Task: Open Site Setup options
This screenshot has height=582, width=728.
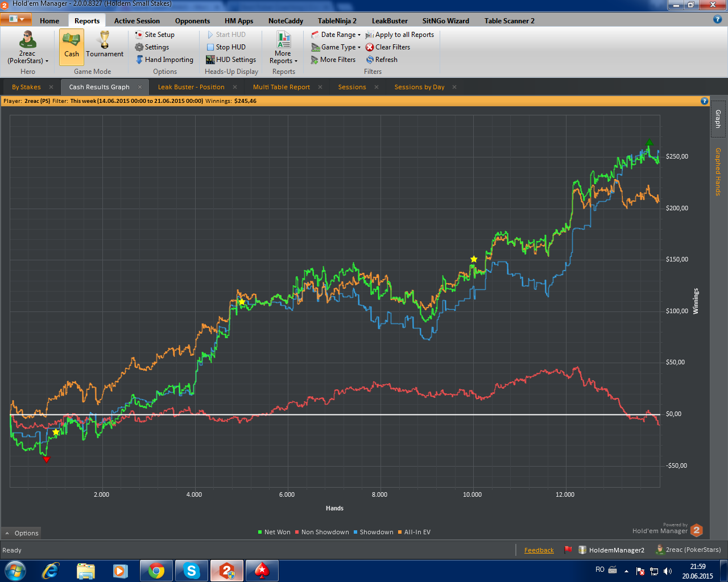Action: (x=155, y=35)
